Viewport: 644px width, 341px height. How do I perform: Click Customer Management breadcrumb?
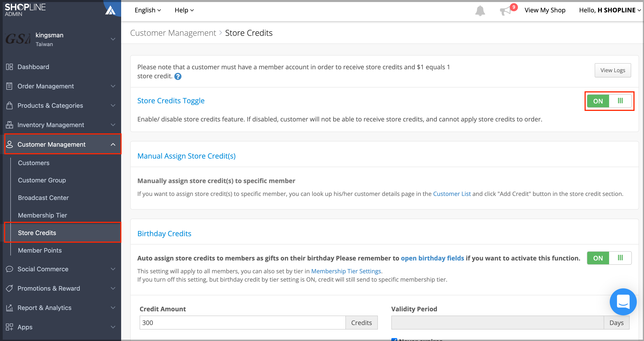[x=173, y=33]
